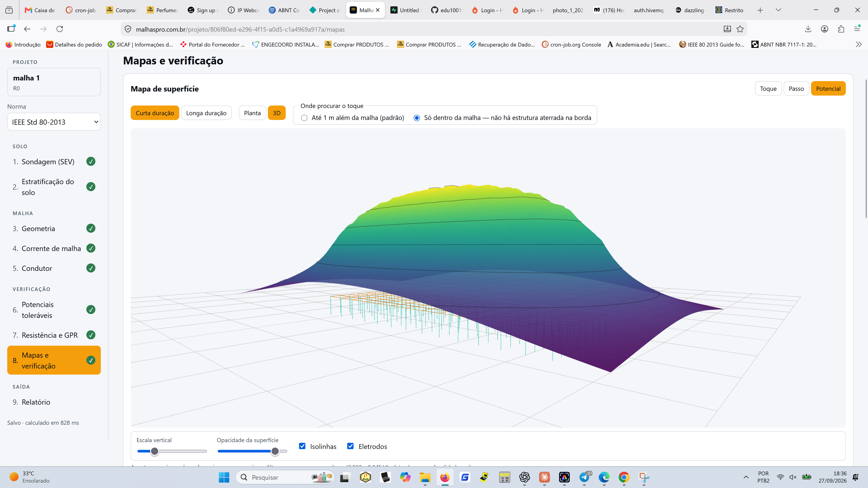The image size is (868, 488).
Task: Open the cron-job.org Console bookmark
Action: pyautogui.click(x=571, y=45)
